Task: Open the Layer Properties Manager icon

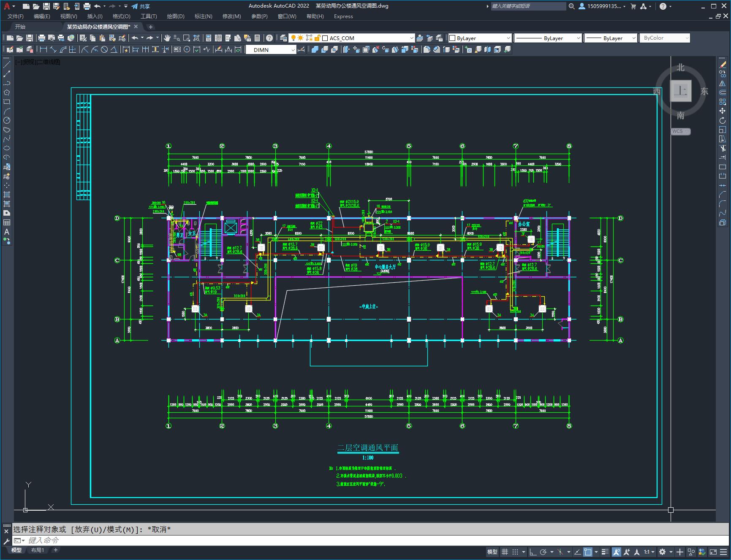Action: click(x=283, y=38)
